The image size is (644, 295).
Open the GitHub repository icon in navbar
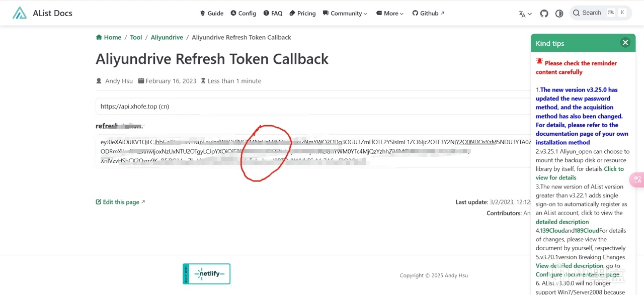[x=544, y=13]
